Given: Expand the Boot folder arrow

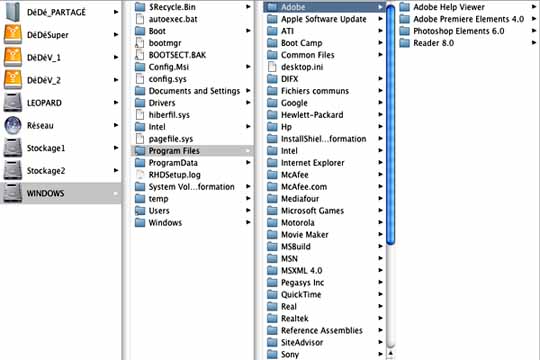Looking at the screenshot, I should pyautogui.click(x=248, y=31).
